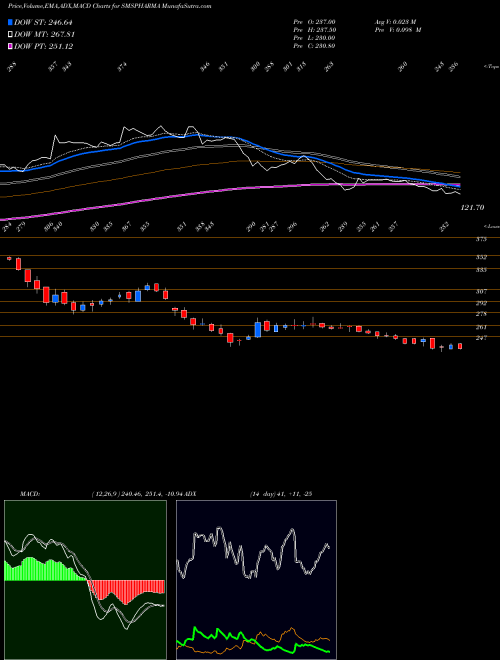Click the blue DOW ST legend swatch

[10, 23]
